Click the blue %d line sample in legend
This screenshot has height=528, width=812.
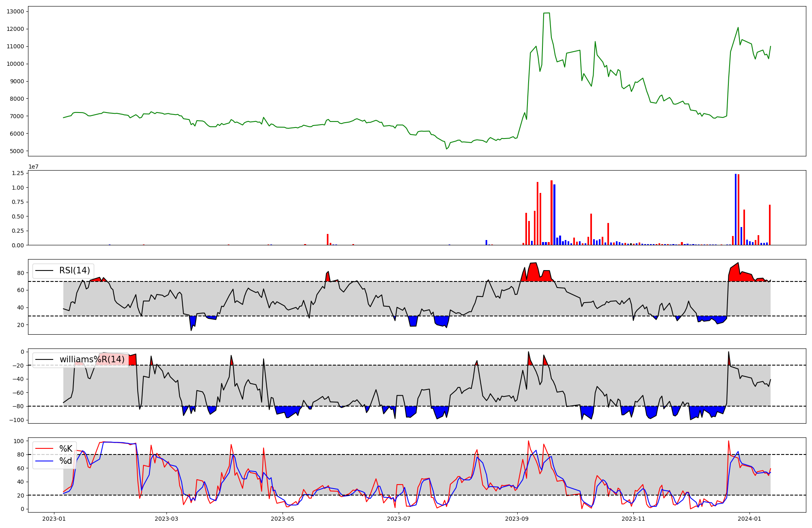(45, 461)
